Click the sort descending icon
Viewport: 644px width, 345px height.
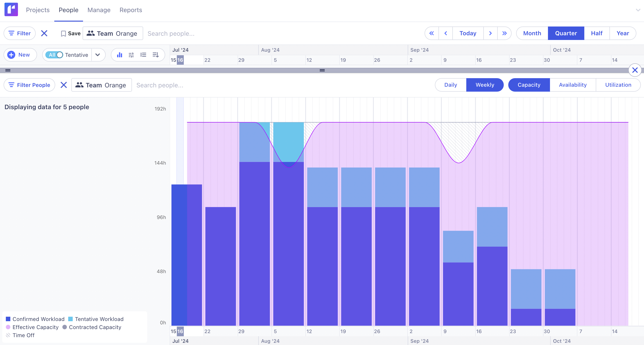click(156, 55)
